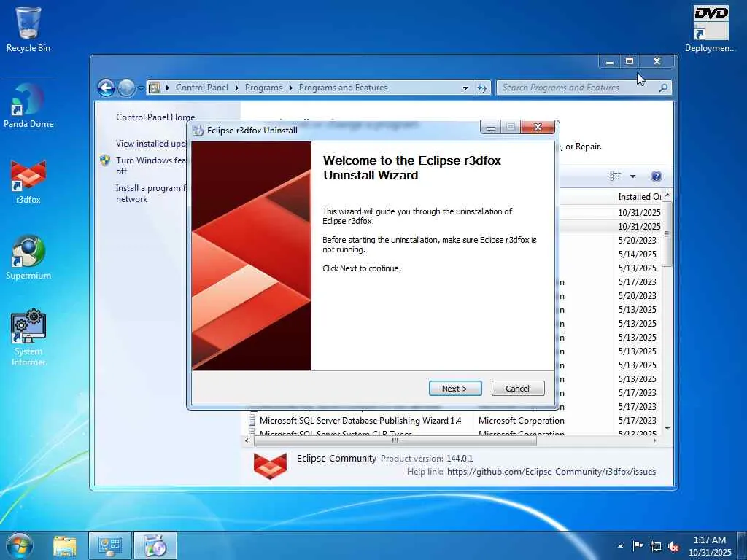Viewport: 747px width, 560px height.
Task: Click the Action Center flag tray icon
Action: point(638,545)
